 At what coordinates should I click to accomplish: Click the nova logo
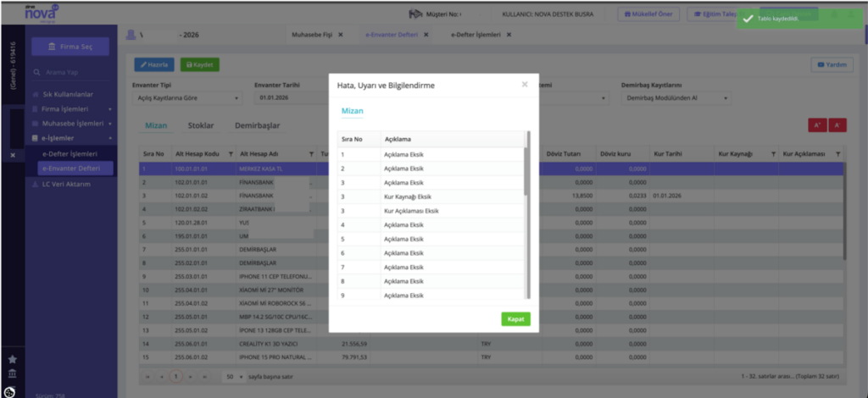[x=42, y=12]
